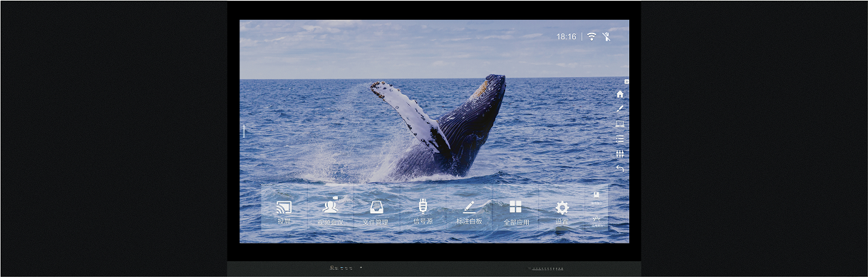Screen dimensions: 868x277
Task: Open the laptop display icon in sidebar
Action: point(620,124)
